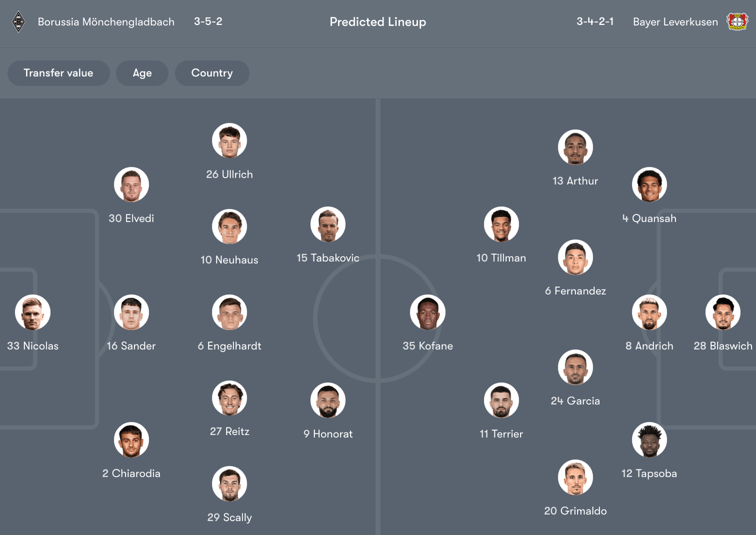The image size is (756, 535).
Task: Toggle the Country filter
Action: [x=212, y=73]
